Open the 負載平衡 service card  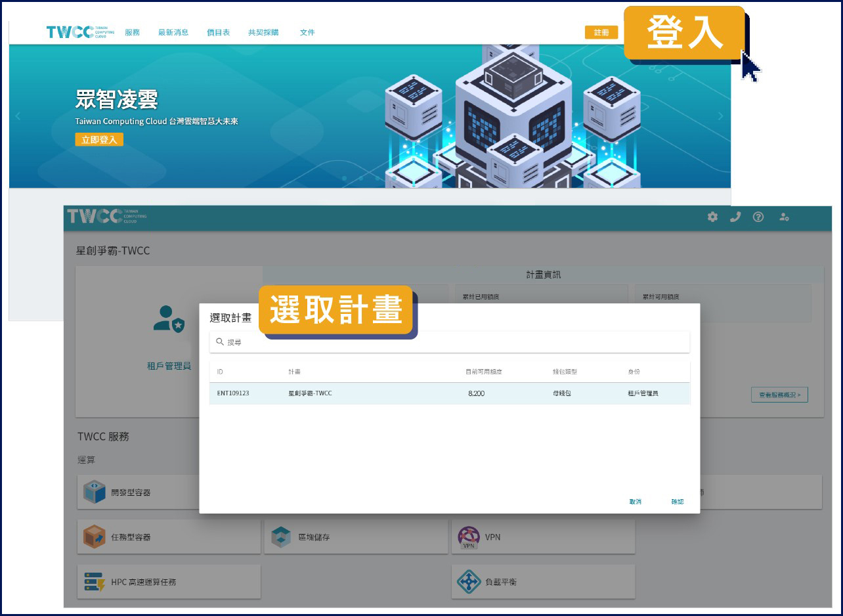[x=543, y=582]
